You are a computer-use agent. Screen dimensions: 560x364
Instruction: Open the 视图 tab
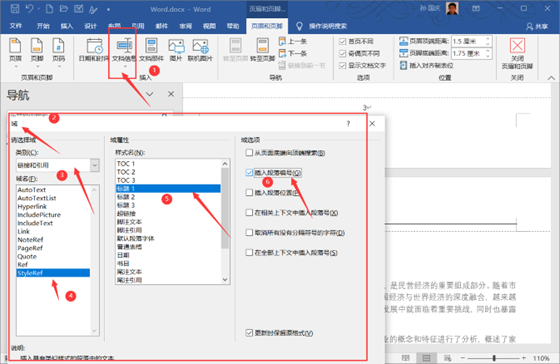point(209,26)
